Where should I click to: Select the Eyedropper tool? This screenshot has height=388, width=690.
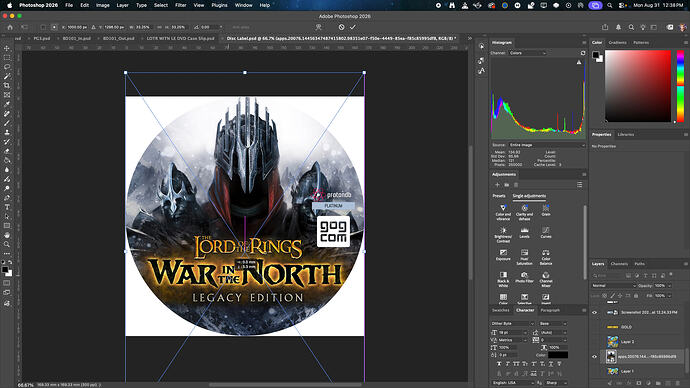7,104
